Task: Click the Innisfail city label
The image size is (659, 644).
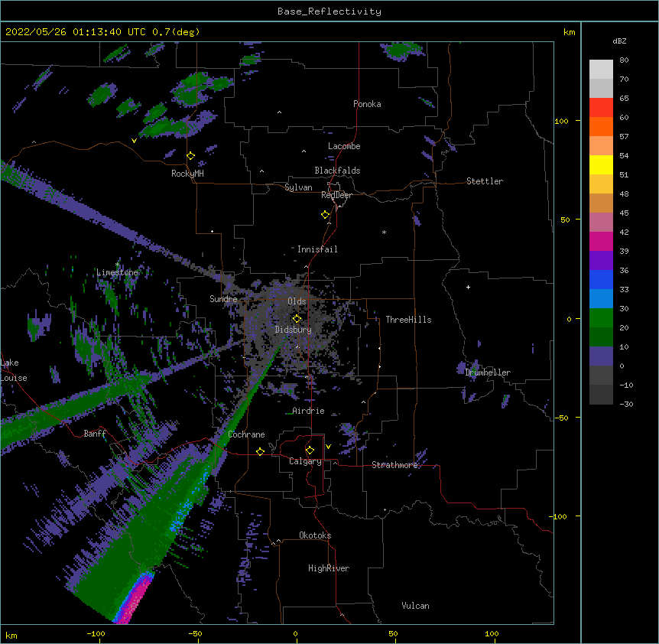Action: click(317, 249)
